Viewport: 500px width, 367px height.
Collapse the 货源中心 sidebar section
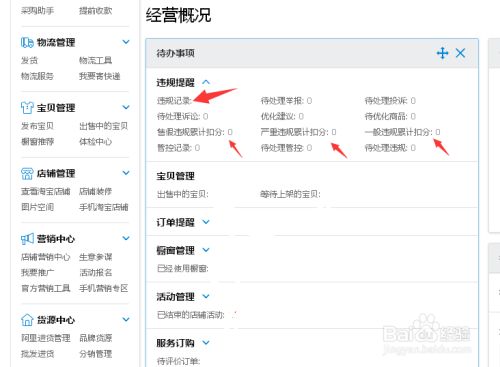(126, 319)
